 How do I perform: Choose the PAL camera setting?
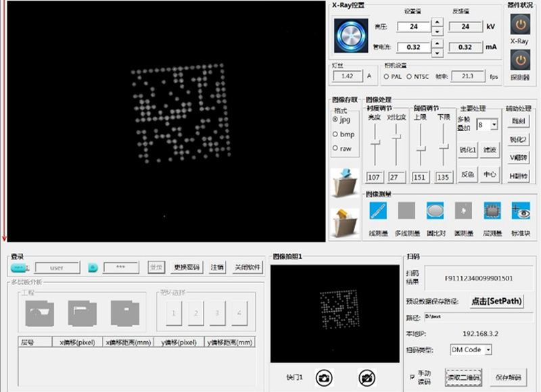(386, 76)
